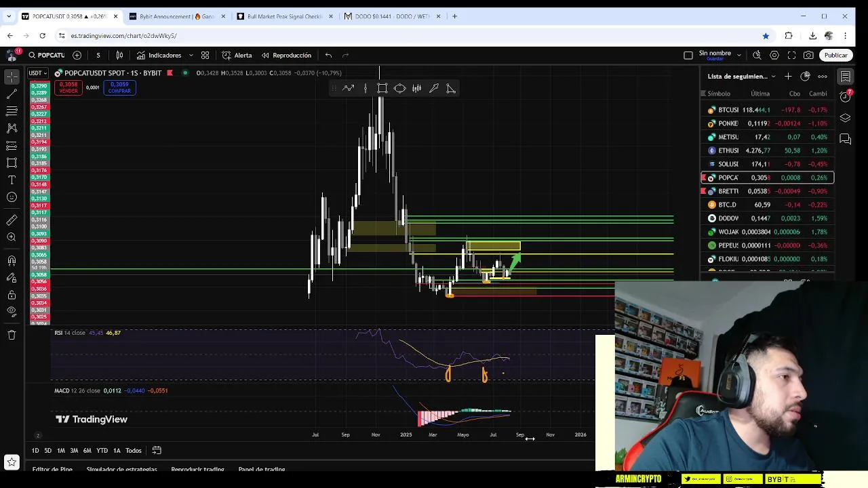The image size is (868, 488).
Task: Toggle hide all drawings eye
Action: click(12, 311)
